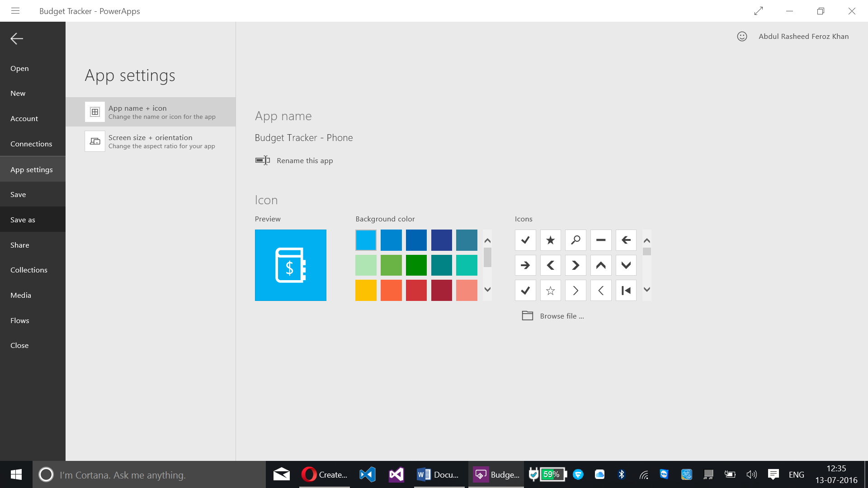Click the background color list down arrow

[x=487, y=290]
